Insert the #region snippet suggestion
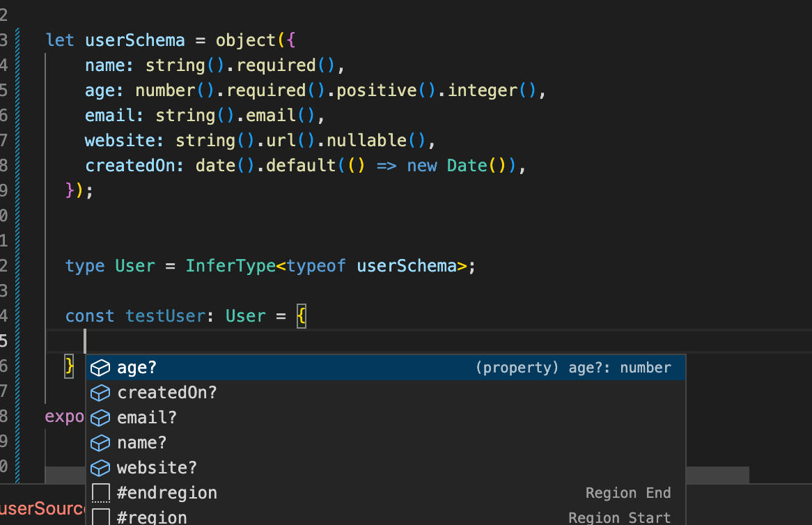This screenshot has width=812, height=525. (x=153, y=517)
